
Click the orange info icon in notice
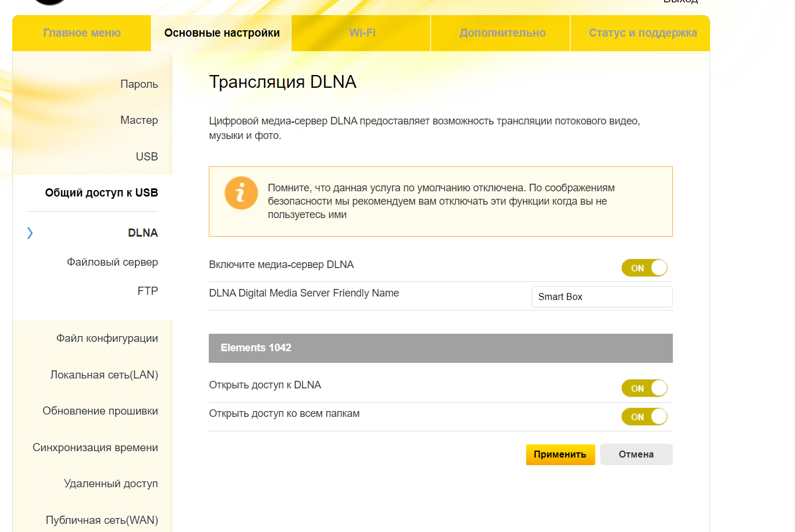(241, 193)
